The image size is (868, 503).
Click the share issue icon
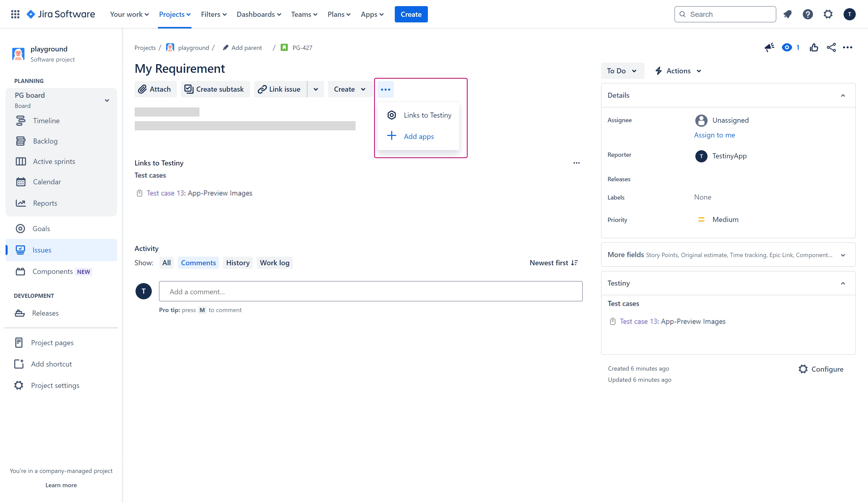point(831,48)
